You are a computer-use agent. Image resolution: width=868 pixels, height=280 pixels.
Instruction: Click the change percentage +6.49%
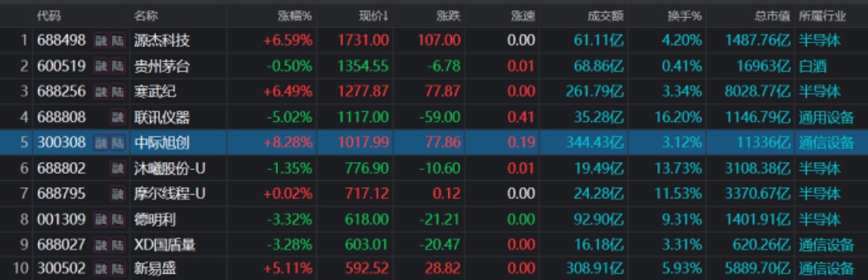click(288, 92)
